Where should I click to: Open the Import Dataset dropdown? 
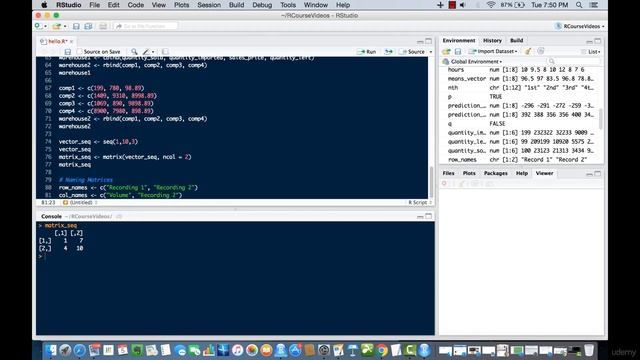click(493, 51)
